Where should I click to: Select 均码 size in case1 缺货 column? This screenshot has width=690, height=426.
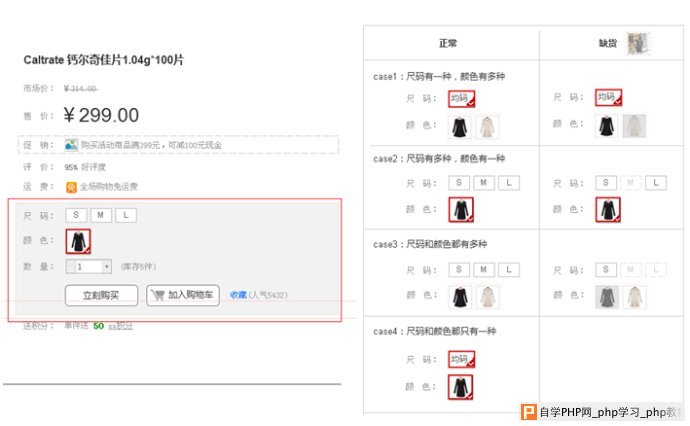(x=609, y=97)
